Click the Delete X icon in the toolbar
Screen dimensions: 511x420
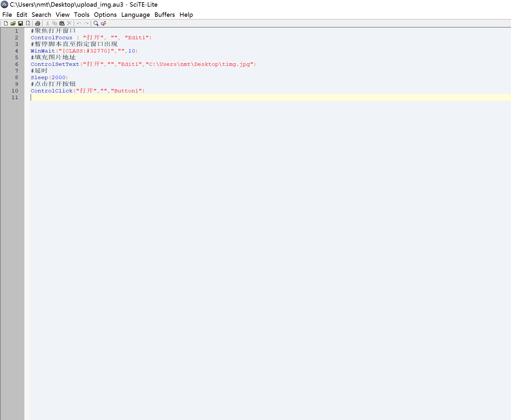tap(69, 23)
